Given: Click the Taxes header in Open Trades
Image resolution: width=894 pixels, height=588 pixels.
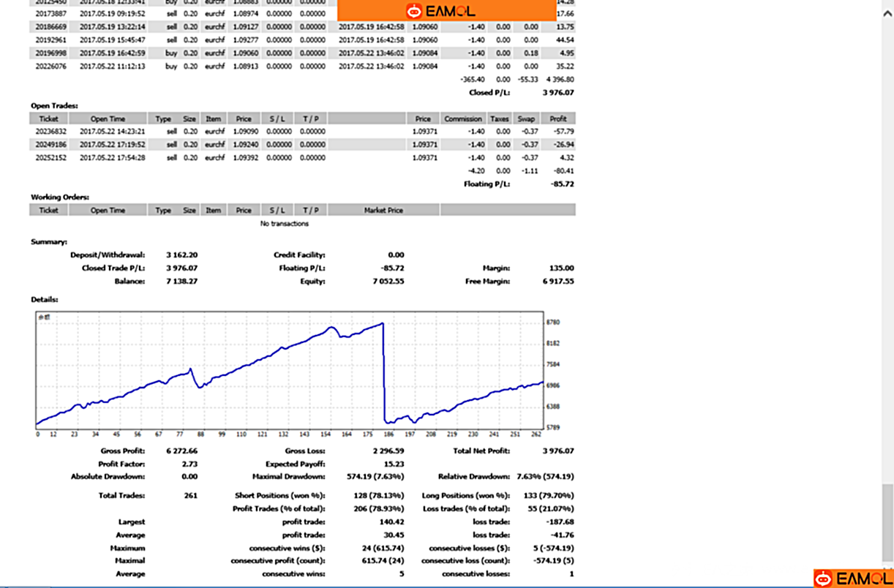Looking at the screenshot, I should point(500,118).
